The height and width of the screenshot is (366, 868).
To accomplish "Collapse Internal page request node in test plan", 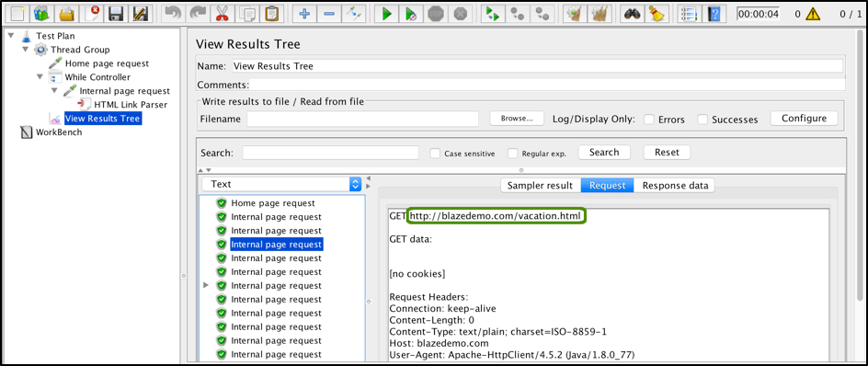I will pos(54,91).
